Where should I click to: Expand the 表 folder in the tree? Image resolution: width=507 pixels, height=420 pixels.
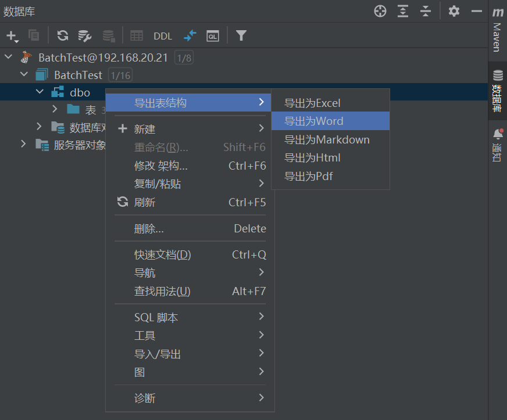tap(54, 109)
